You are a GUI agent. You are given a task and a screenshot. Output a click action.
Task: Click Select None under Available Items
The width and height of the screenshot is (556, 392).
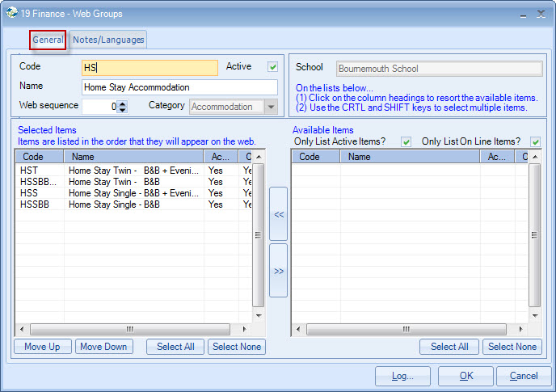[x=512, y=347]
